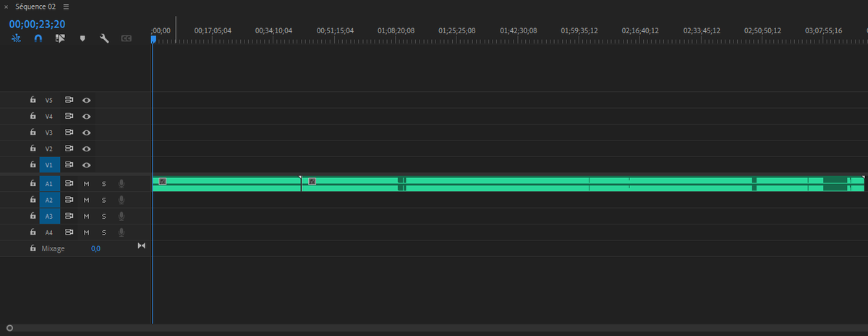The image size is (868, 336).
Task: Toggle timeline snapping magnet icon
Action: click(x=38, y=38)
